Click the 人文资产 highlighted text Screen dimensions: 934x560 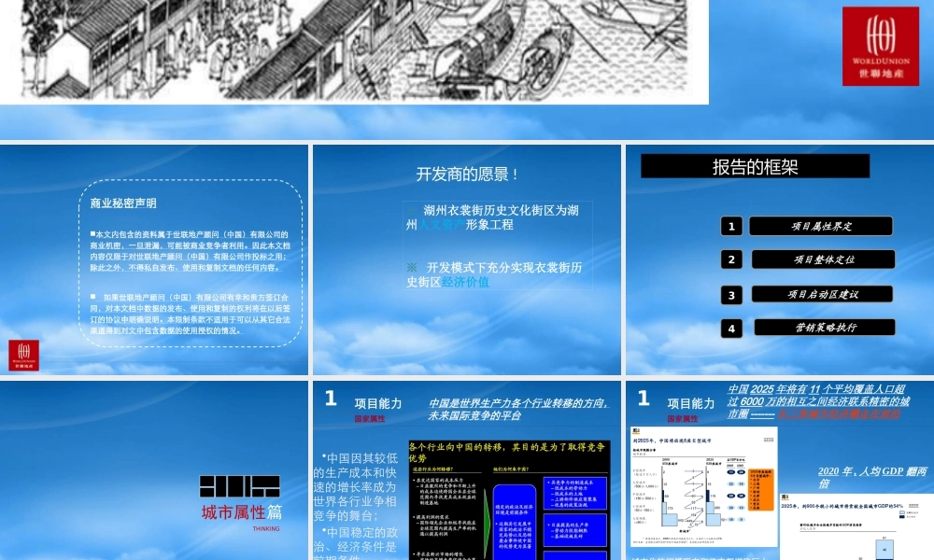442,225
